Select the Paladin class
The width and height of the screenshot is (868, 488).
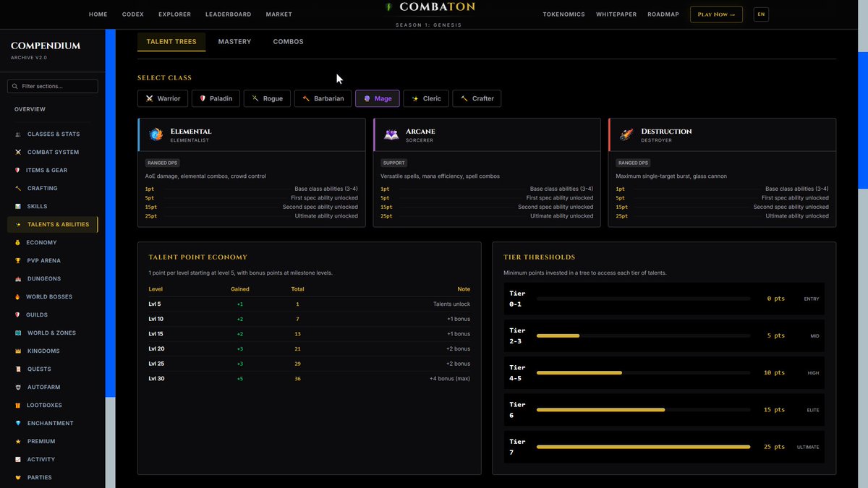(216, 98)
